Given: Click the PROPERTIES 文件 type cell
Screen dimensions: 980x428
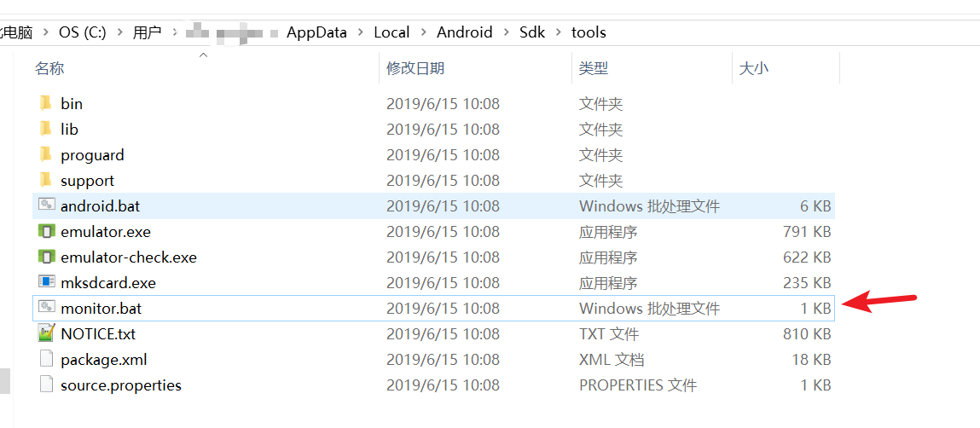Looking at the screenshot, I should click(x=638, y=385).
